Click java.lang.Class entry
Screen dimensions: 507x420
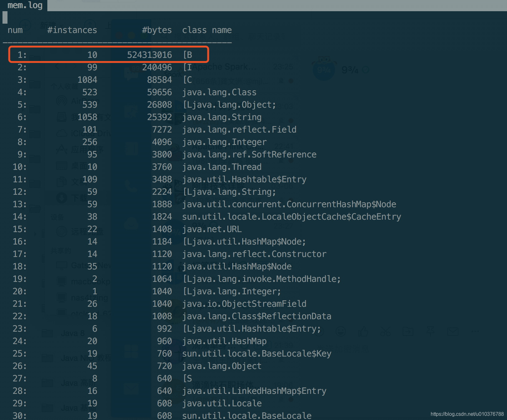[219, 92]
